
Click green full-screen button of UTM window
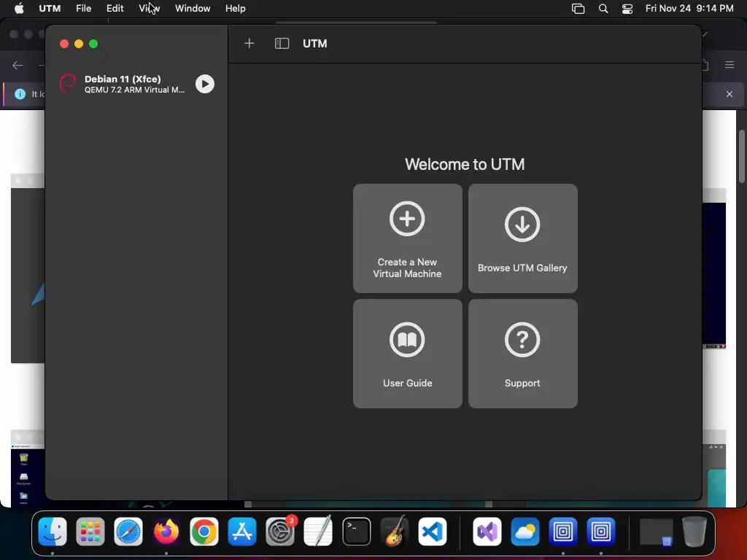(x=93, y=44)
